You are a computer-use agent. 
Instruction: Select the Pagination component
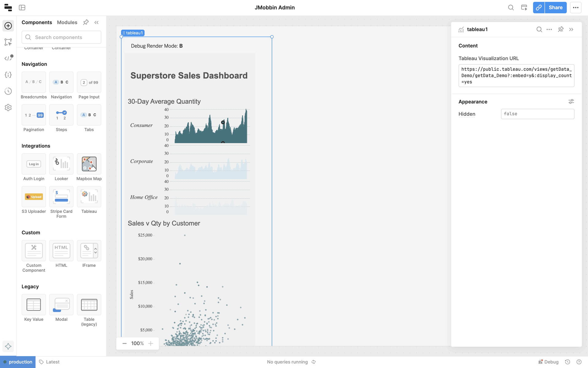(34, 118)
